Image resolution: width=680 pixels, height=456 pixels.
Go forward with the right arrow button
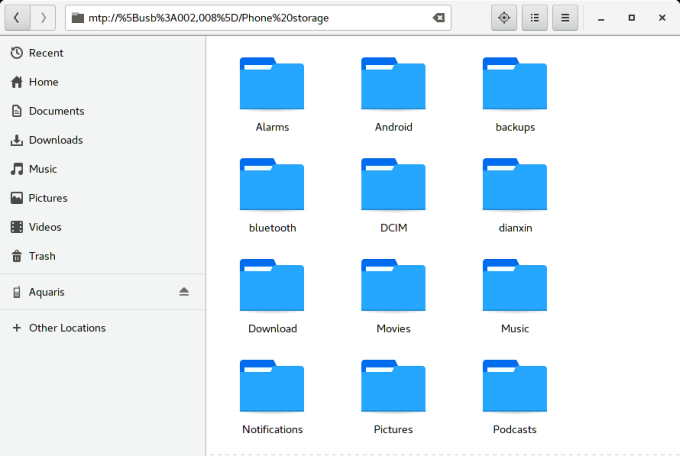[43, 18]
